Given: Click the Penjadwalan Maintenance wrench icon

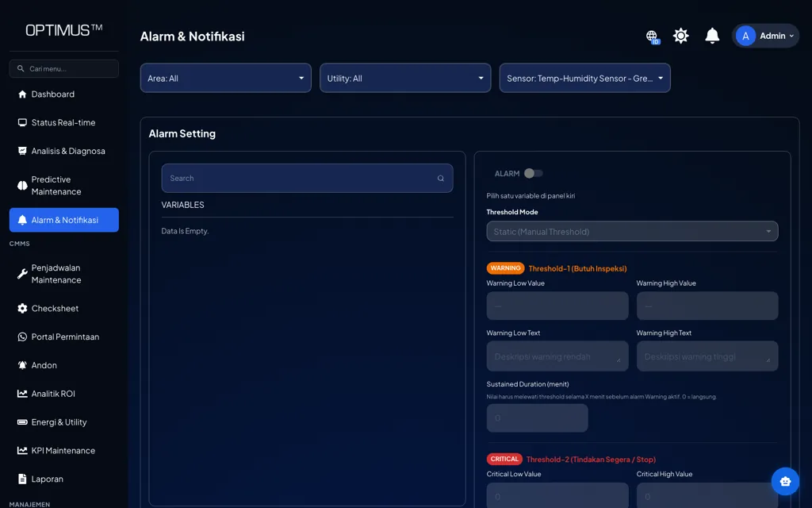Looking at the screenshot, I should click(x=22, y=274).
